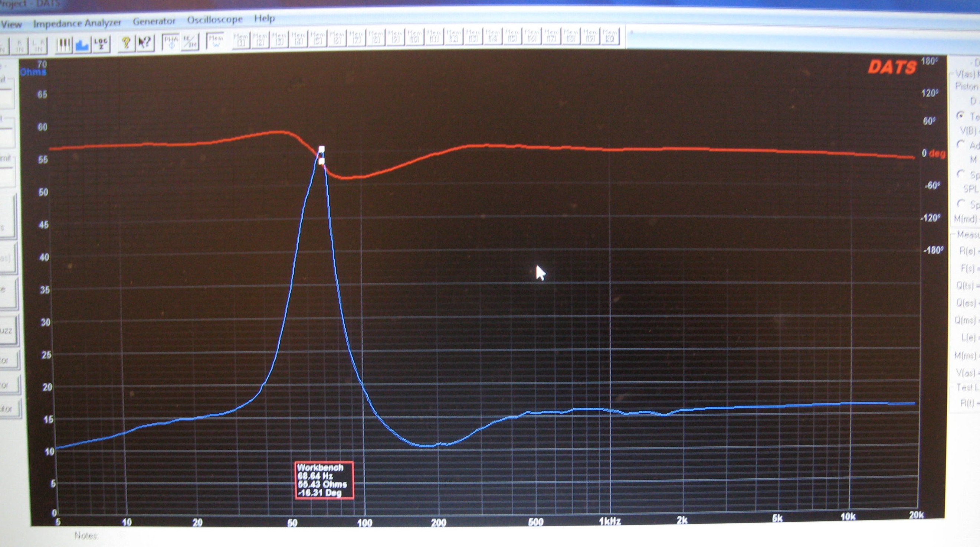Screen dimensions: 980x547
Task: Select memory slot Mem [11]
Action: pos(435,36)
